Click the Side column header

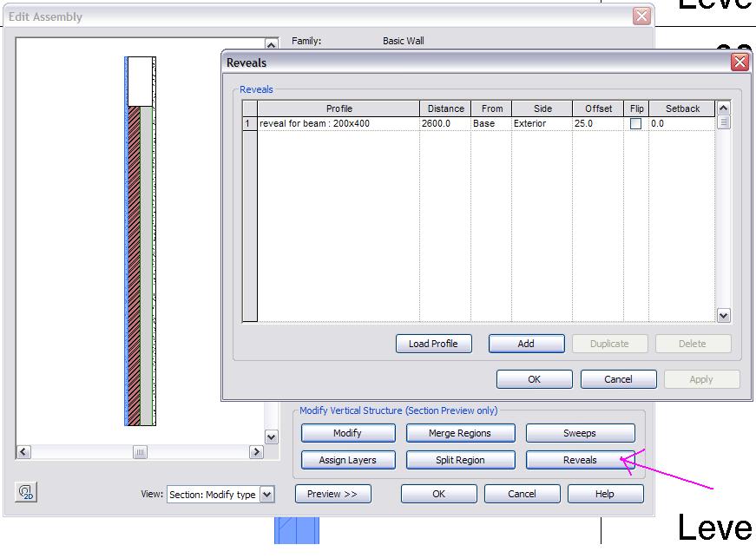pos(542,108)
